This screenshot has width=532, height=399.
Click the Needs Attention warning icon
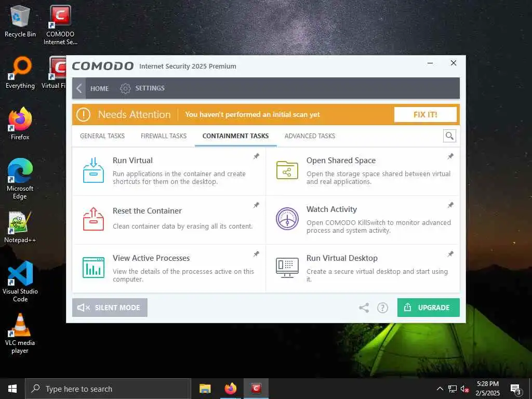[83, 115]
